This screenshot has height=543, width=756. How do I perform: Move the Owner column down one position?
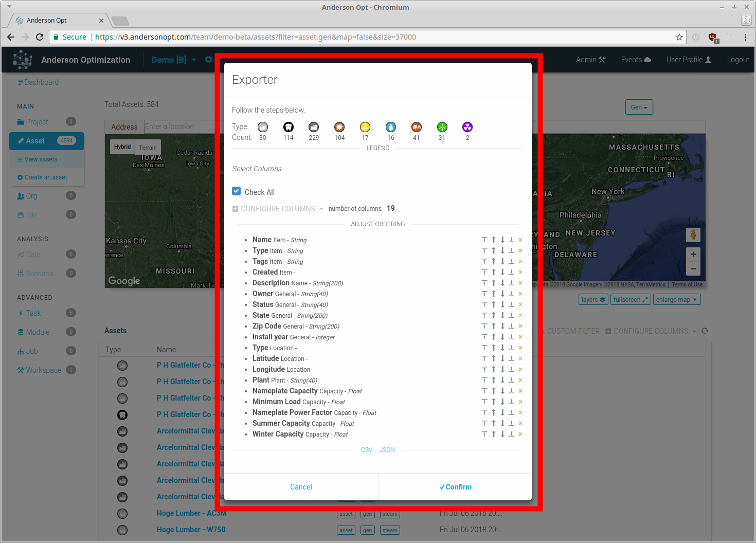(x=502, y=294)
